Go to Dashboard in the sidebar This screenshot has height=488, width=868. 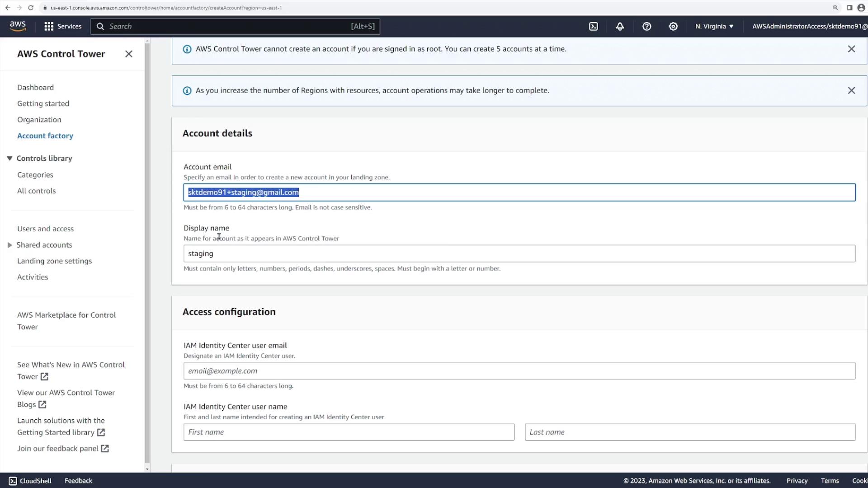click(35, 88)
